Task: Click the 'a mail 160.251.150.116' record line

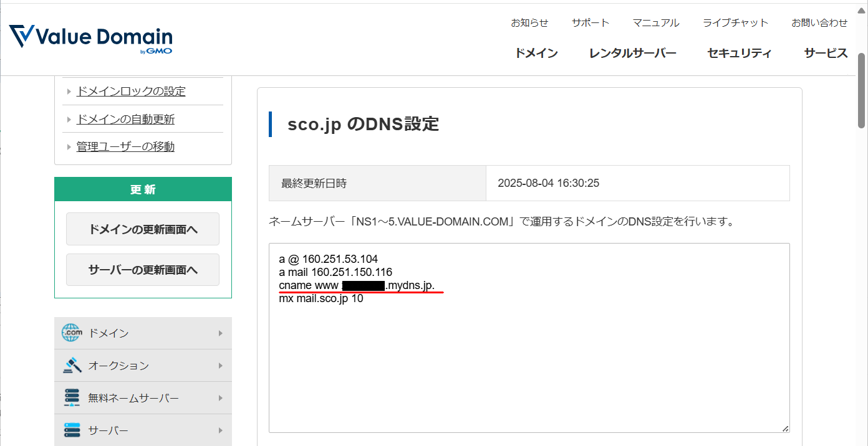Action: (335, 272)
